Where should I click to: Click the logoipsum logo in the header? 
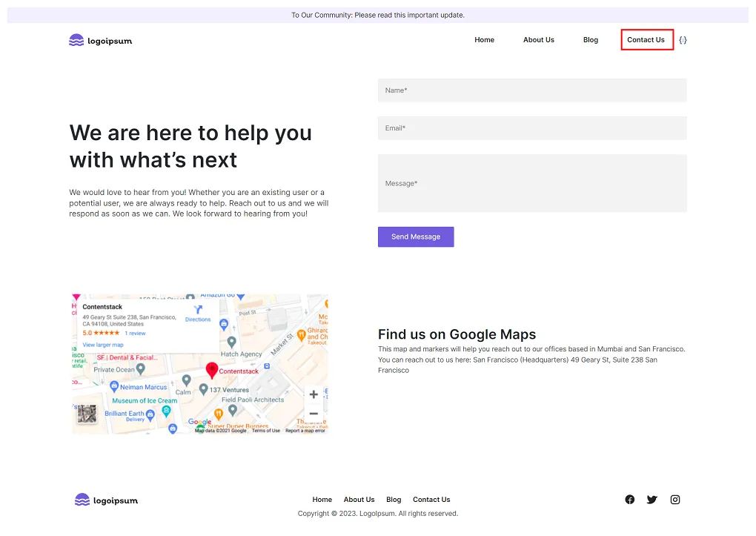coord(100,40)
